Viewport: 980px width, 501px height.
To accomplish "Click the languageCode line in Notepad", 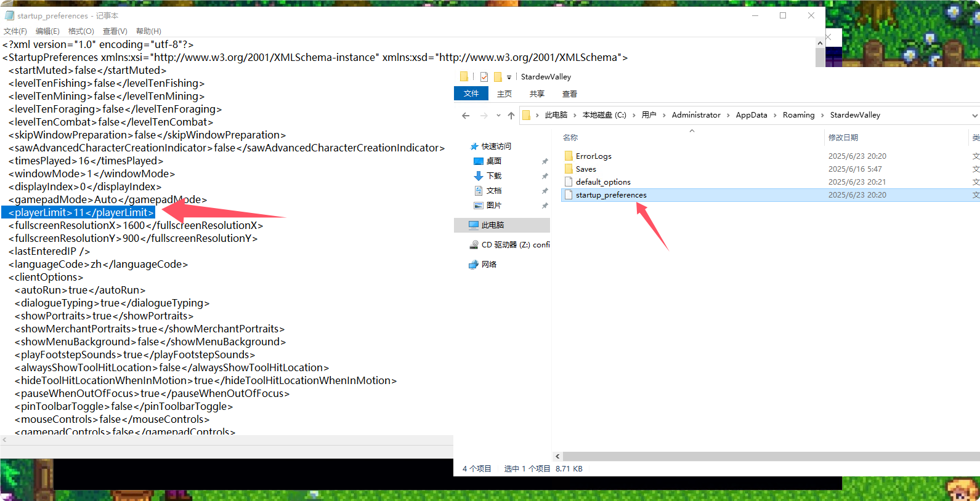I will click(98, 265).
